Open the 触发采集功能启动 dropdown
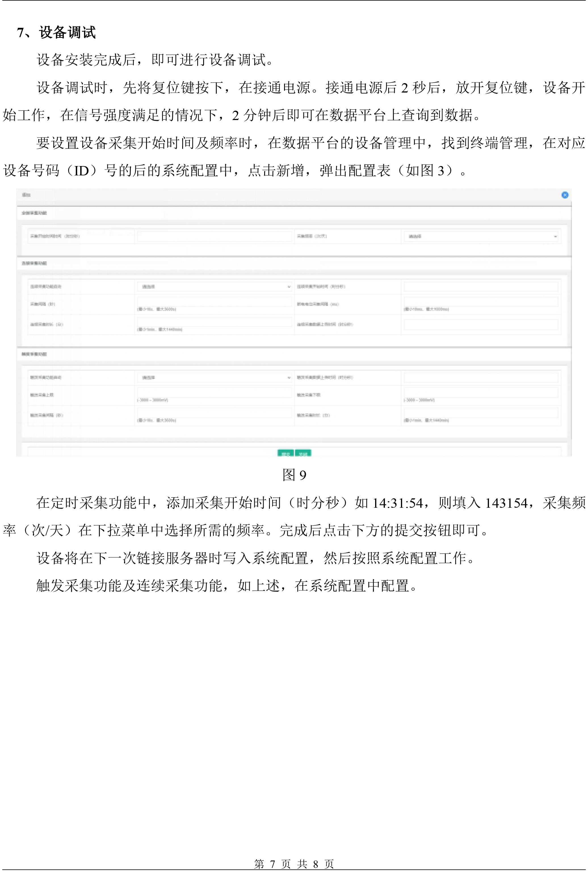This screenshot has width=588, height=871. (214, 377)
